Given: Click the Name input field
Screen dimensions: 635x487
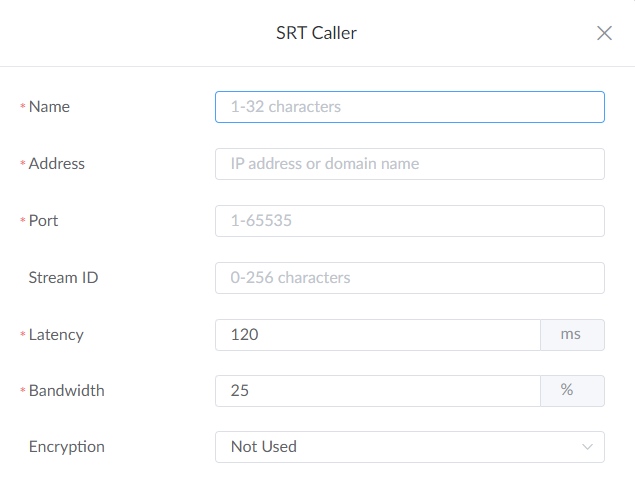Looking at the screenshot, I should pyautogui.click(x=409, y=107).
